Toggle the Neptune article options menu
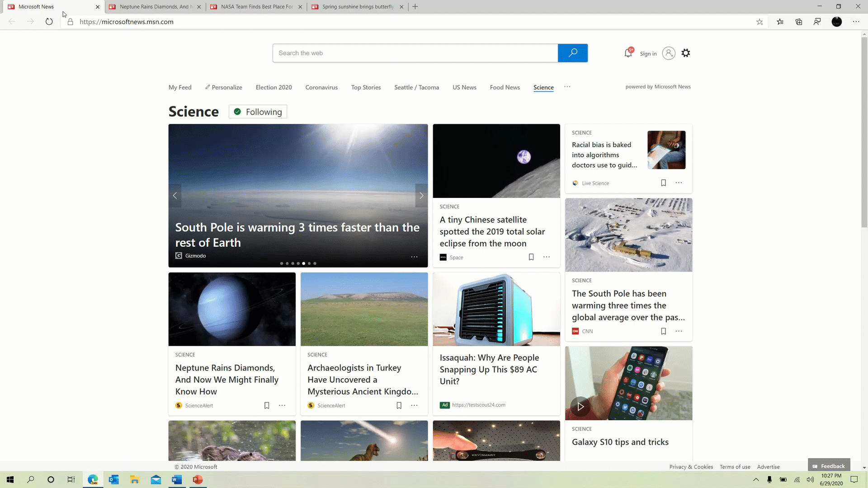This screenshot has width=868, height=488. [282, 405]
